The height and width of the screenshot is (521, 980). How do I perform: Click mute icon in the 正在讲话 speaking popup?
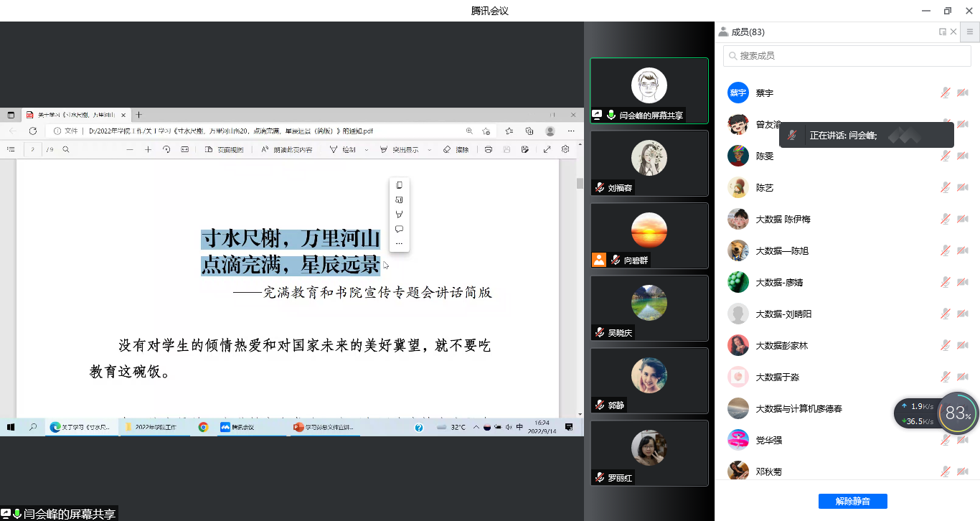point(792,135)
